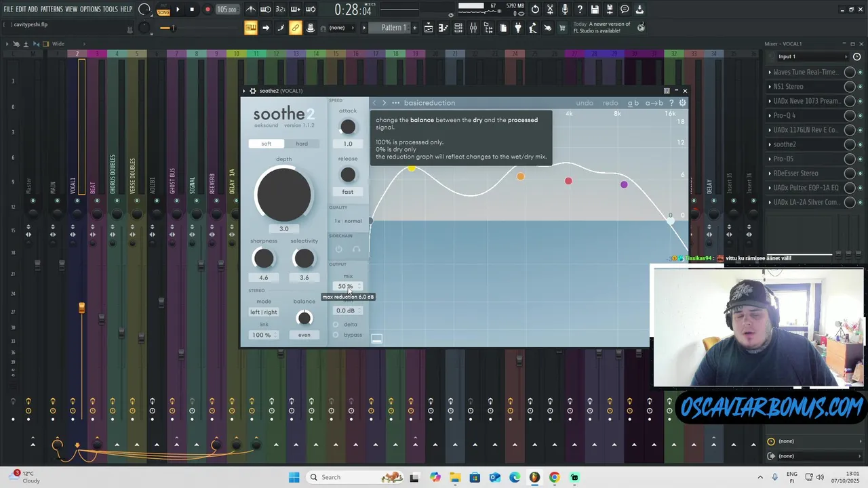
Task: Open the piano roll toolbar button
Action: pos(443,28)
